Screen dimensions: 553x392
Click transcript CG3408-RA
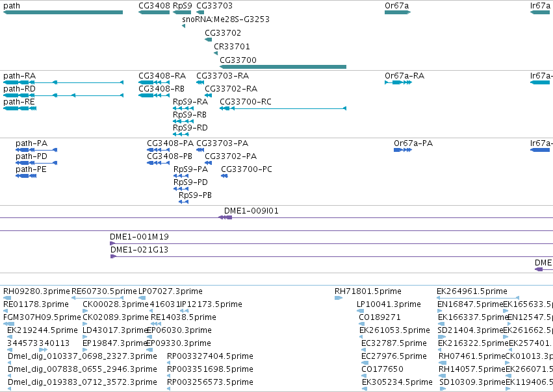[x=154, y=82]
